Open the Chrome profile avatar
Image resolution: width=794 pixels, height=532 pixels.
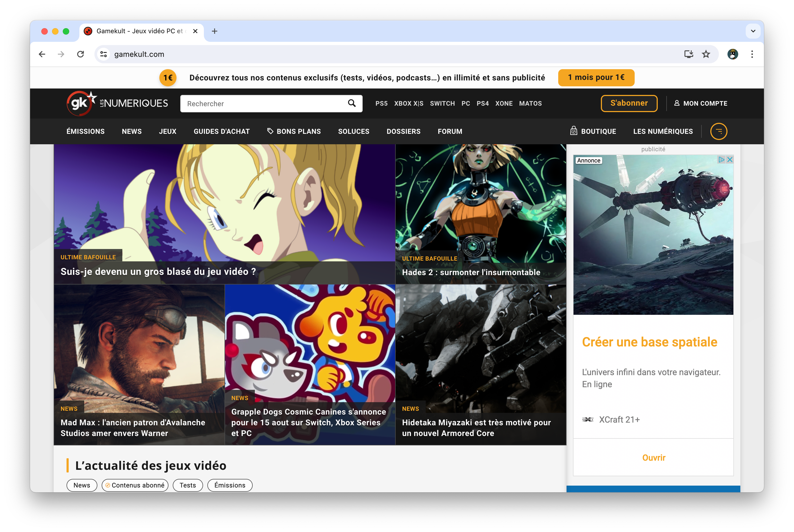pos(732,54)
